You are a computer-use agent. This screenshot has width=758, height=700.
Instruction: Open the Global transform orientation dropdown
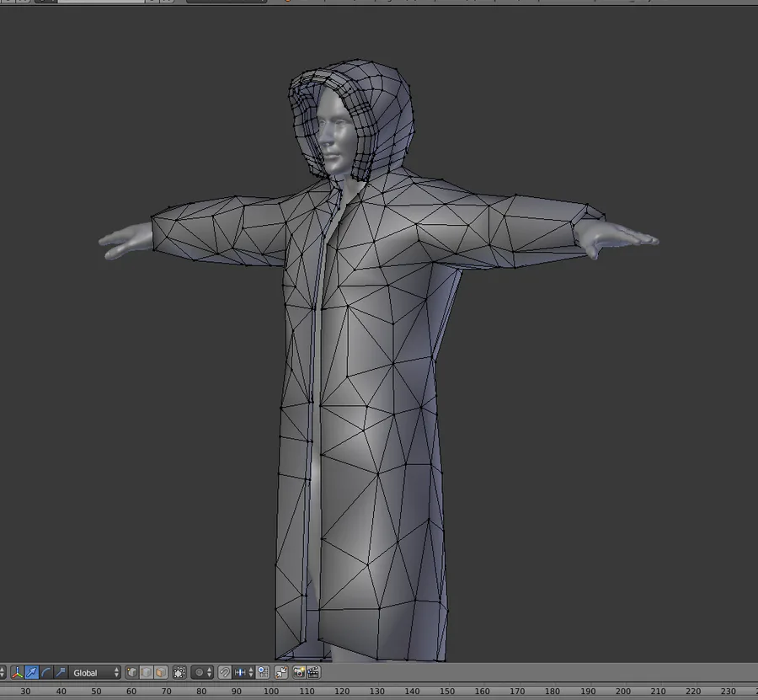(94, 672)
